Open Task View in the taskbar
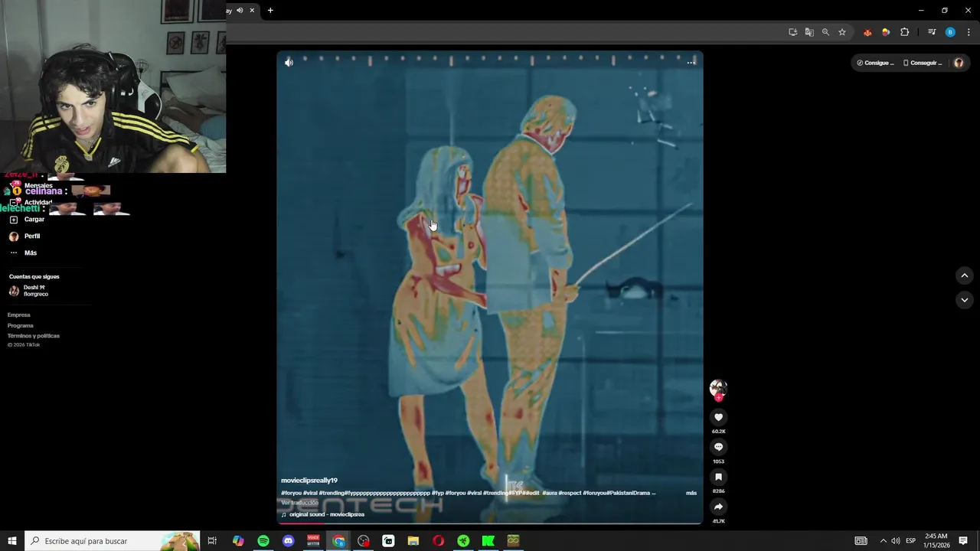980x551 pixels. coord(212,541)
